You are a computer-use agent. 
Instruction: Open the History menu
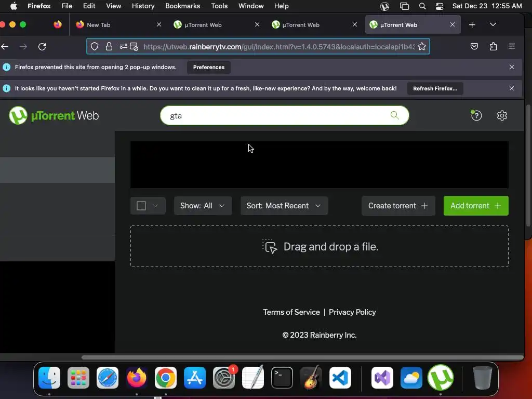(x=143, y=6)
